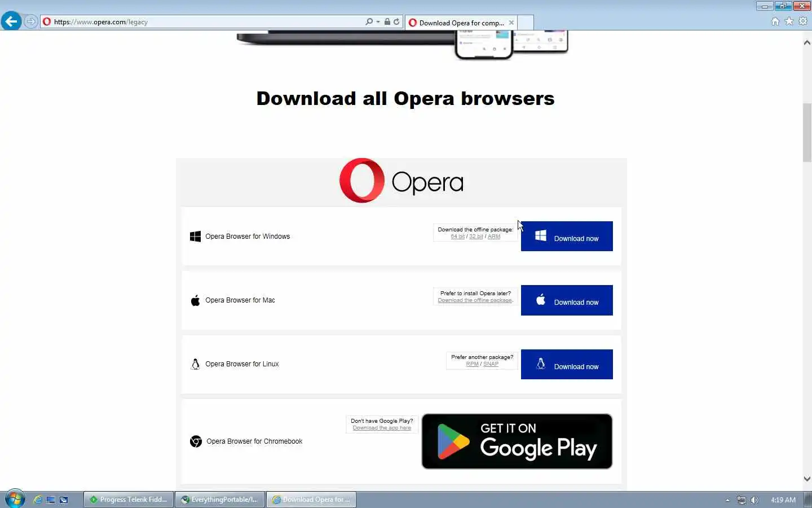This screenshot has height=508, width=812.
Task: Click the 'Opera Browser for Linux' text
Action: pyautogui.click(x=242, y=364)
